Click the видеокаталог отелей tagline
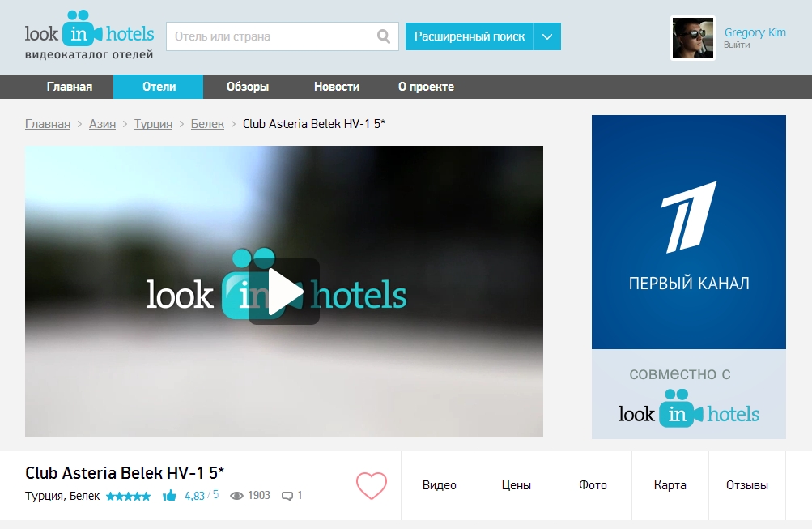 89,54
